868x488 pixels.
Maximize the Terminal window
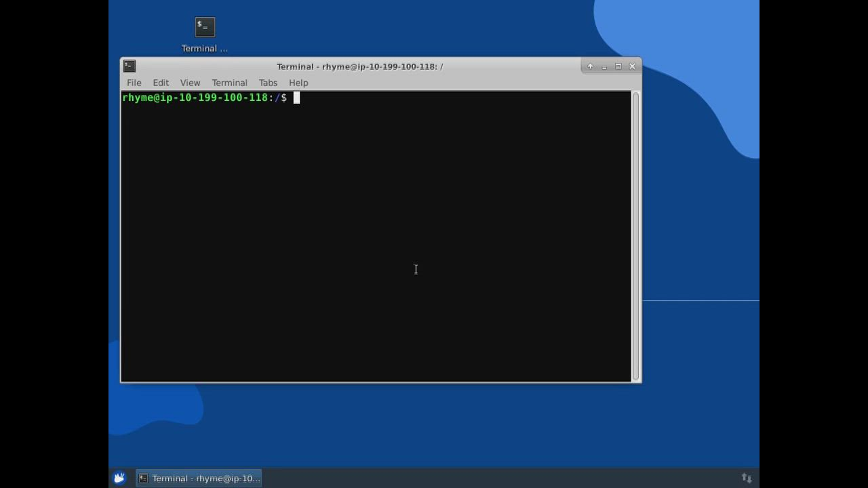pyautogui.click(x=618, y=66)
